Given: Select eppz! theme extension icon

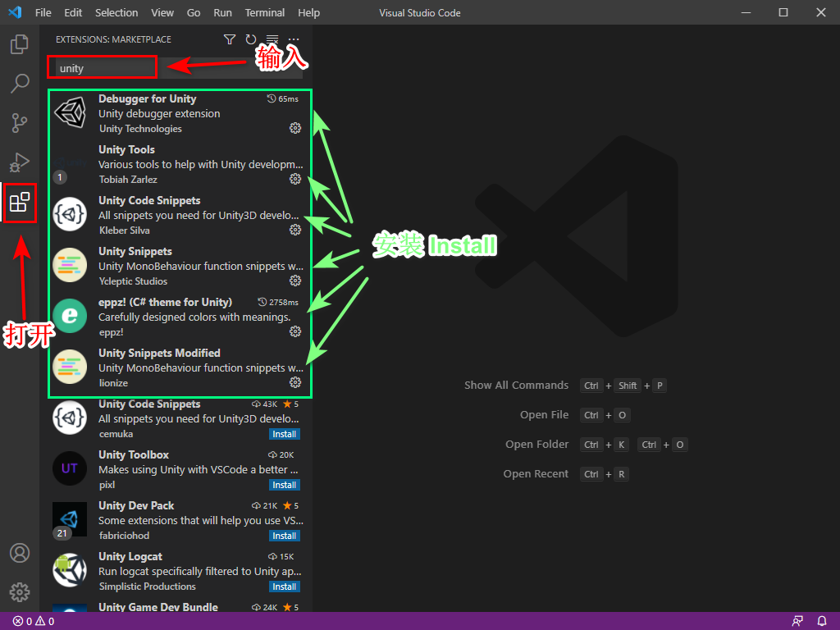Looking at the screenshot, I should click(x=70, y=316).
